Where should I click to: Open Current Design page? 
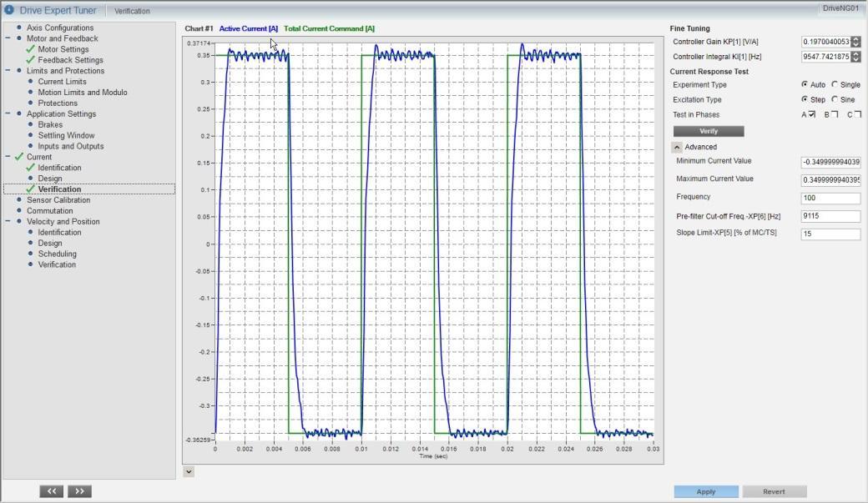tap(50, 179)
